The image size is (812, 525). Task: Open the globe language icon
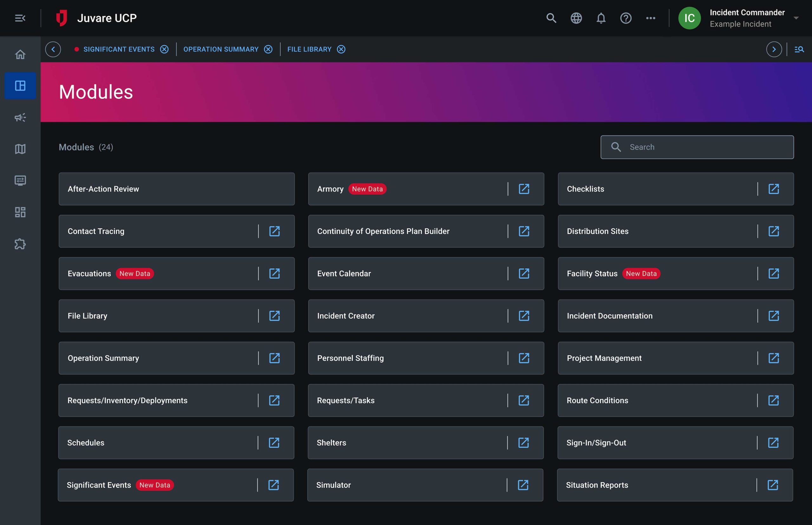tap(576, 18)
